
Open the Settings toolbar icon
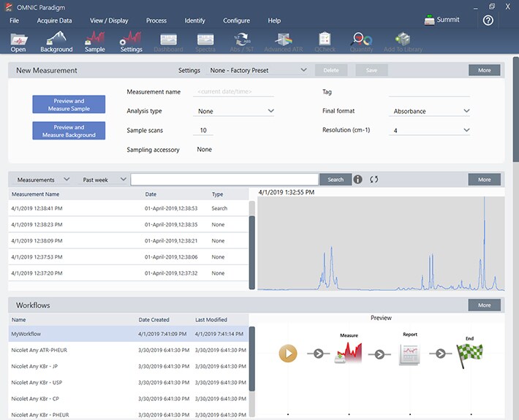(131, 41)
